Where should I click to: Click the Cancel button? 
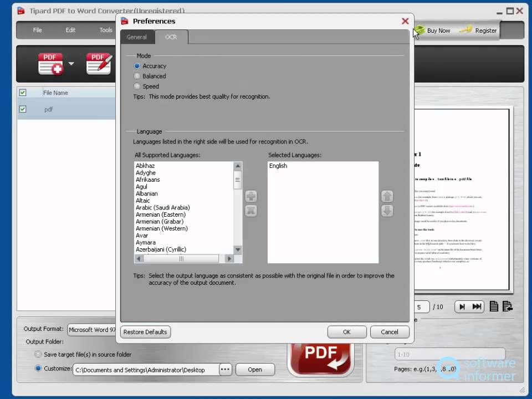click(x=390, y=332)
